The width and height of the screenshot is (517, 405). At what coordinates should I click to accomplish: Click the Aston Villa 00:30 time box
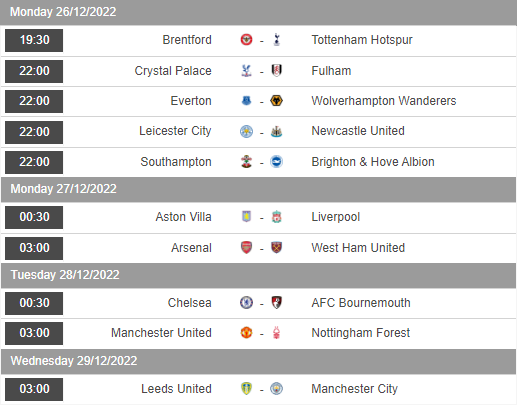point(34,217)
